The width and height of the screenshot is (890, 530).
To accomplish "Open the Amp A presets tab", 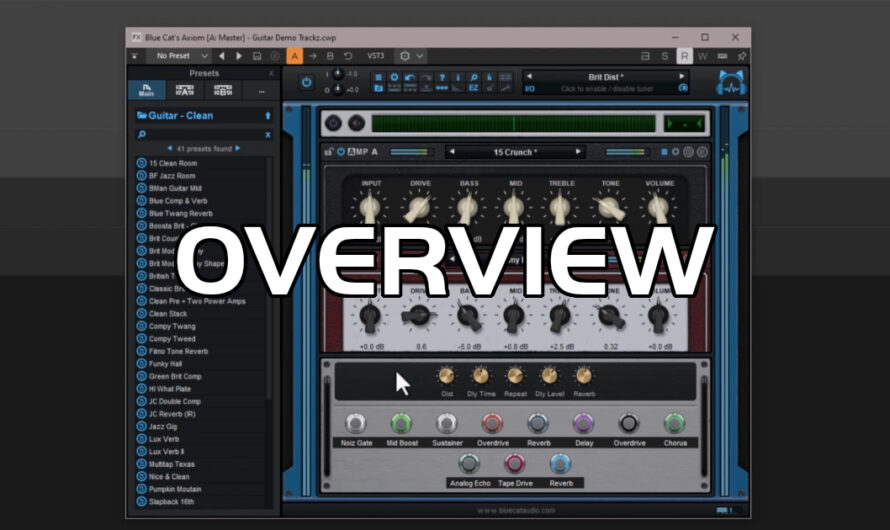I will [185, 91].
